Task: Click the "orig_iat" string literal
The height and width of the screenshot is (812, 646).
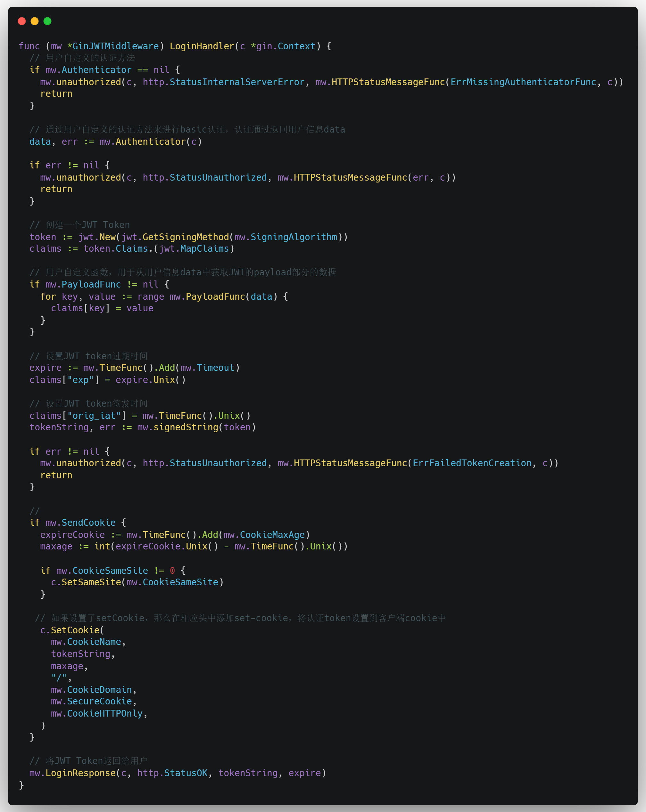Action: click(x=94, y=415)
